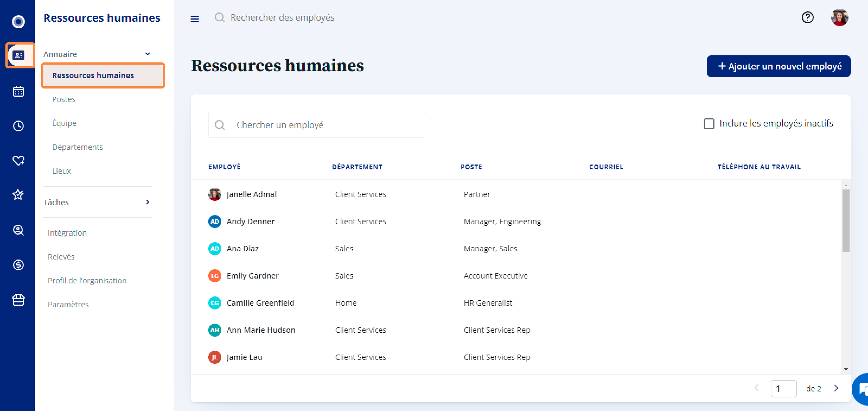
Task: Open Camille Greenfield's employee record
Action: tap(260, 303)
